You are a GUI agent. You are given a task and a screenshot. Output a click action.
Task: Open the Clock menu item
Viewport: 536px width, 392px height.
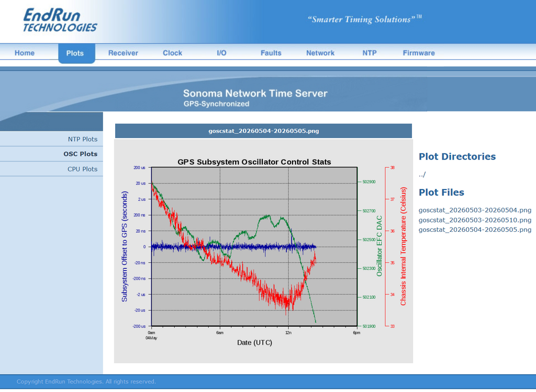[172, 53]
